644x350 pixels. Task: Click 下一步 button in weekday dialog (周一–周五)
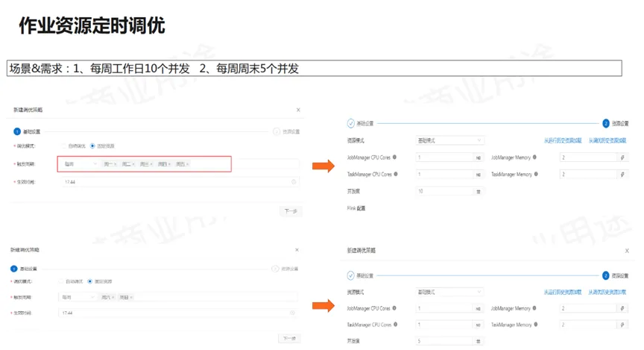[x=291, y=211]
